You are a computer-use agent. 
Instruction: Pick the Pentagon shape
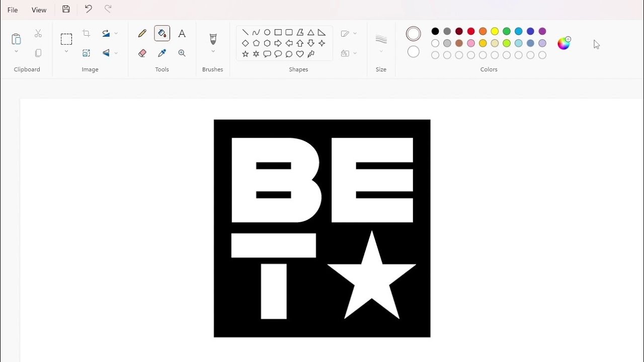256,43
